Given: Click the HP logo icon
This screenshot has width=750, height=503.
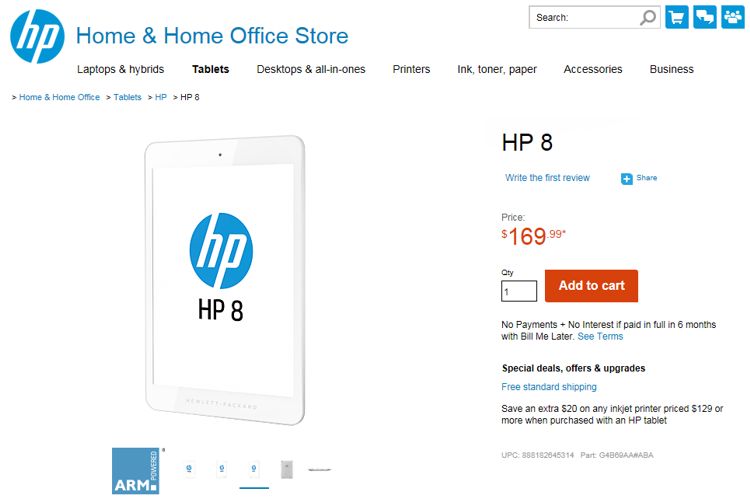Looking at the screenshot, I should pos(38,37).
